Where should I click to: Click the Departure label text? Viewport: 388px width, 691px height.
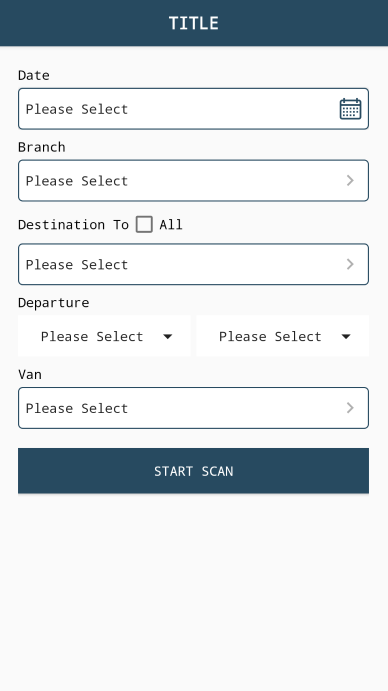click(53, 303)
